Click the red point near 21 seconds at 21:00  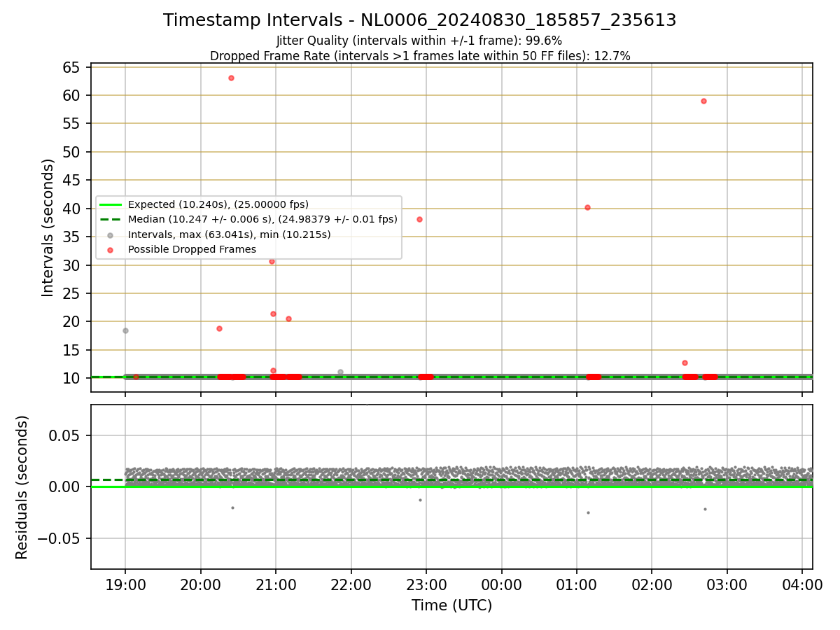coord(273,314)
